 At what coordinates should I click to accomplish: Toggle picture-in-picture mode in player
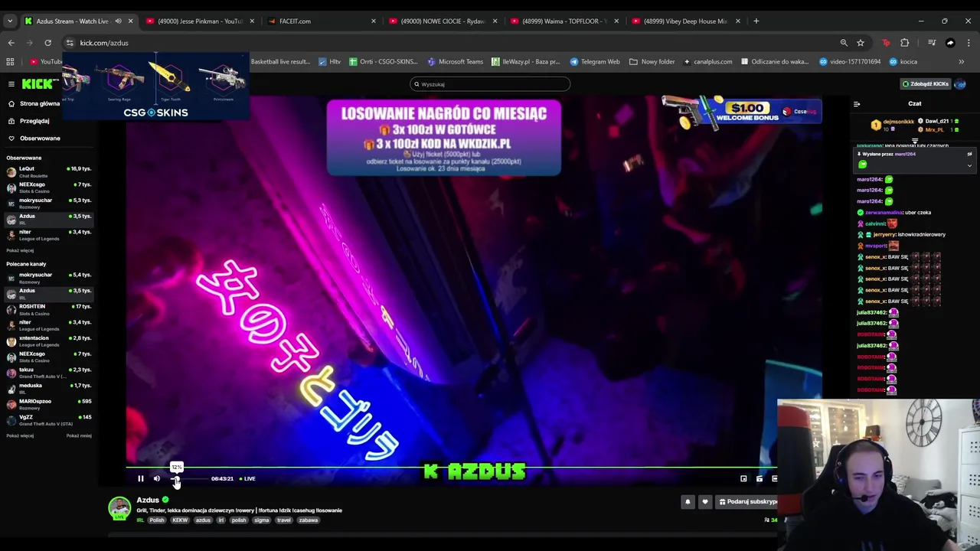[743, 478]
